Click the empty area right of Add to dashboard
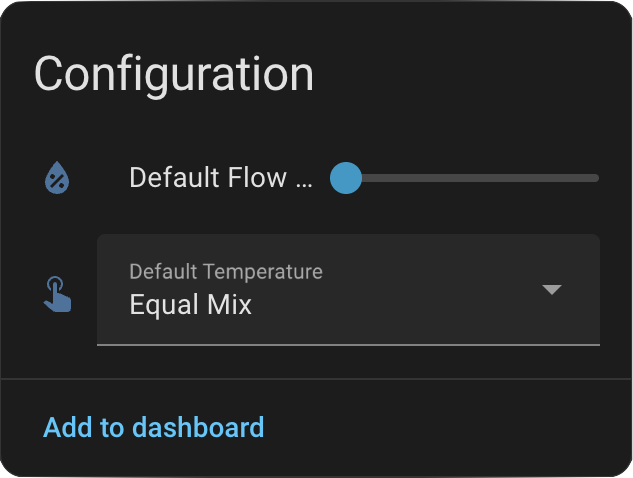 coord(450,428)
